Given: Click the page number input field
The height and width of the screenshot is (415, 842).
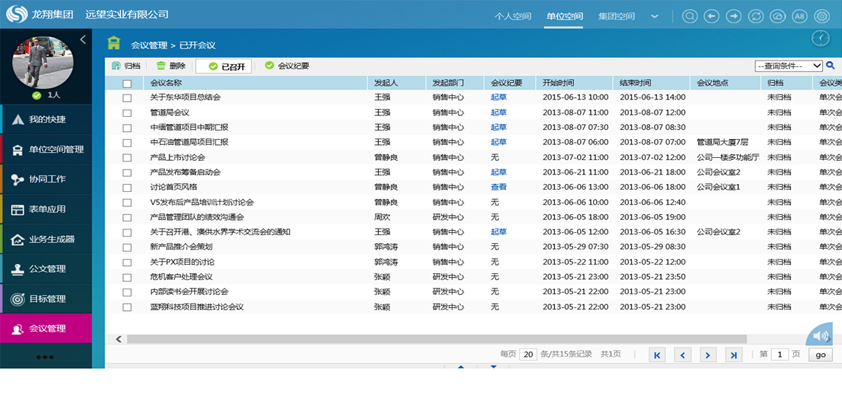Looking at the screenshot, I should pos(780,354).
